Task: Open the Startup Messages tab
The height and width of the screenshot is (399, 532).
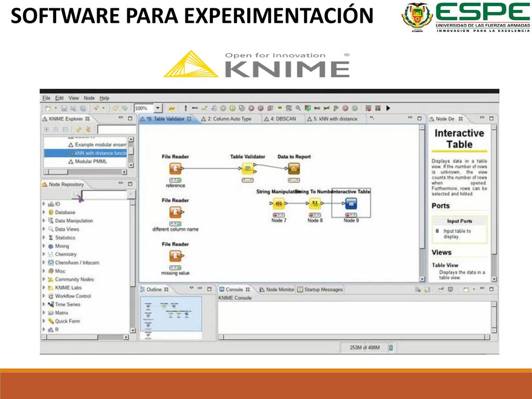Action: click(x=320, y=289)
